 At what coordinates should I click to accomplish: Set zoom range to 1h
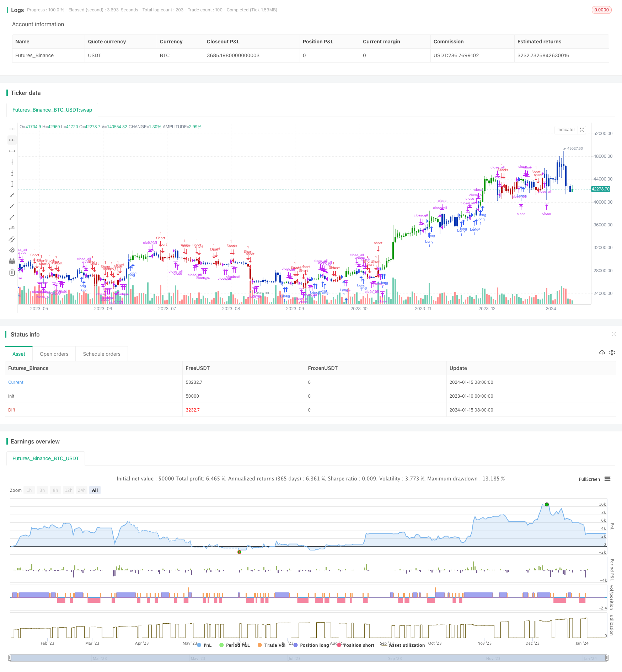[29, 490]
